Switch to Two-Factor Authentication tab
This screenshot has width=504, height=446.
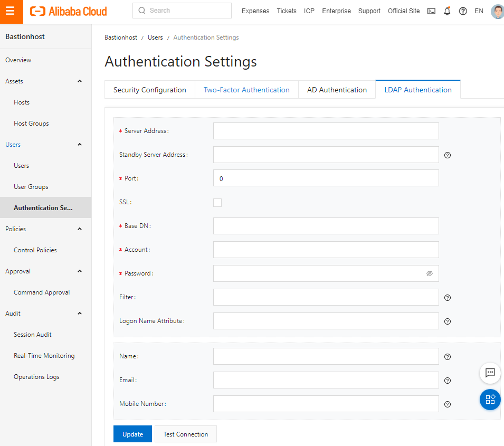pos(246,90)
